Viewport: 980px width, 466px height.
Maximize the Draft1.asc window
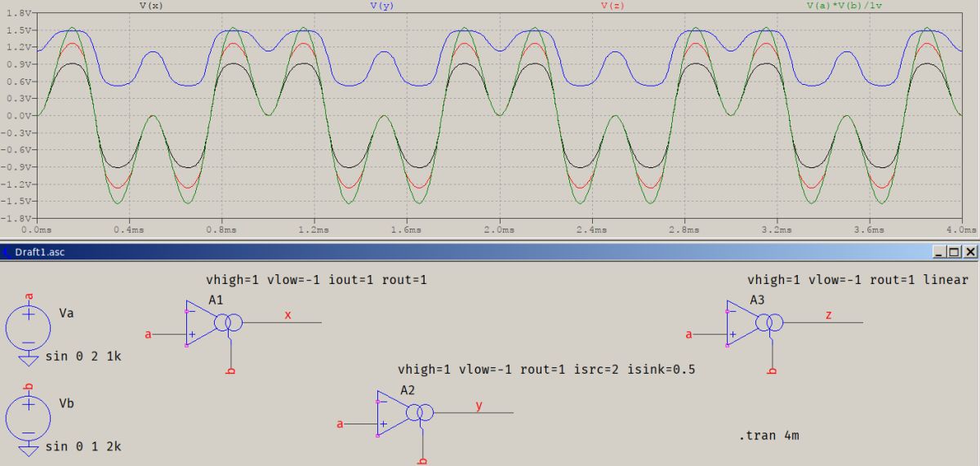954,252
